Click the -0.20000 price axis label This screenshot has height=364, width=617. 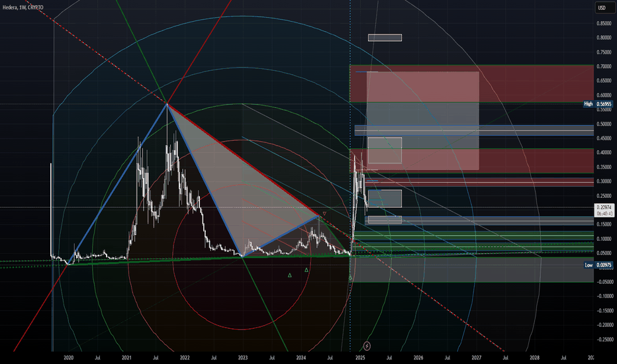[604, 325]
